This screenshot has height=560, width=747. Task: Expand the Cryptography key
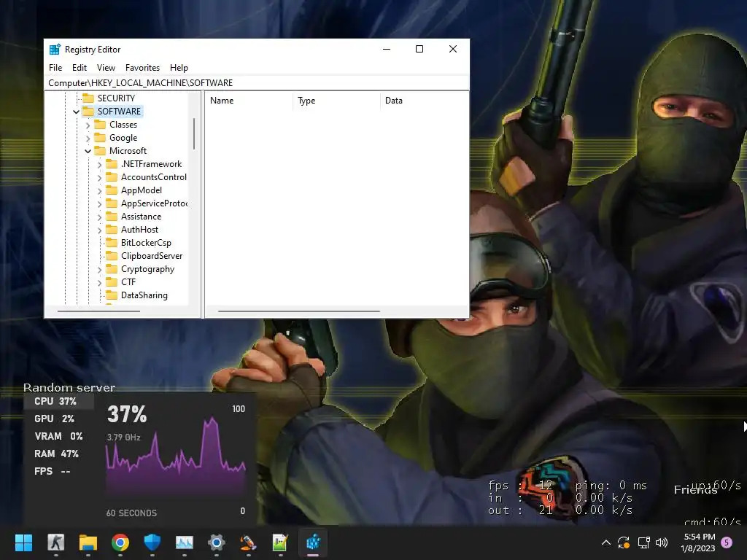pos(99,270)
